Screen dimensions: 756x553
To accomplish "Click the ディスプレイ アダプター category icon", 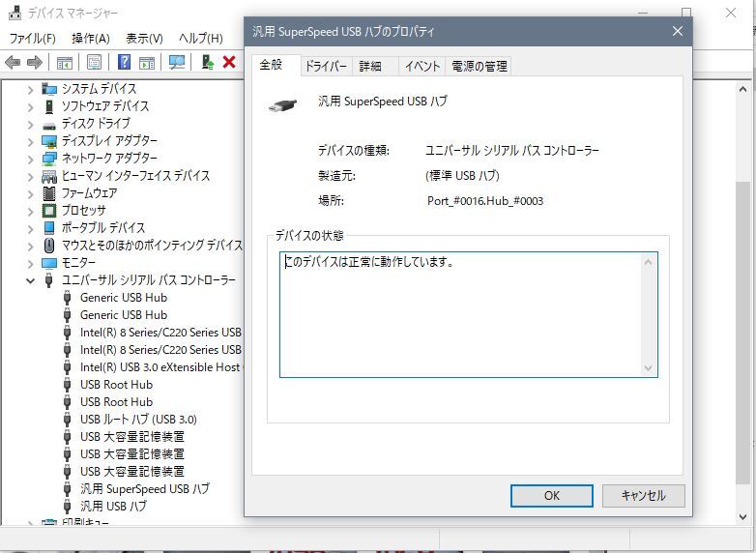I will point(49,141).
